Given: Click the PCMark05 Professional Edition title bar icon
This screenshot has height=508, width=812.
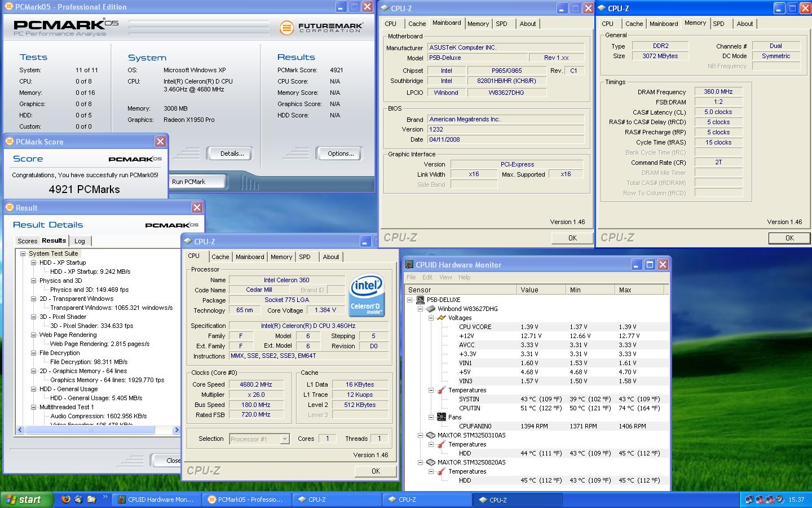Looking at the screenshot, I should pyautogui.click(x=9, y=7).
